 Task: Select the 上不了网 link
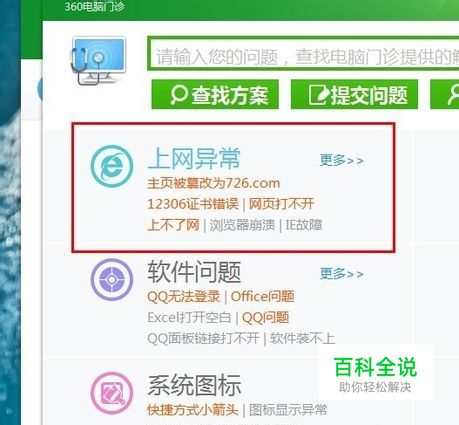click(x=173, y=225)
